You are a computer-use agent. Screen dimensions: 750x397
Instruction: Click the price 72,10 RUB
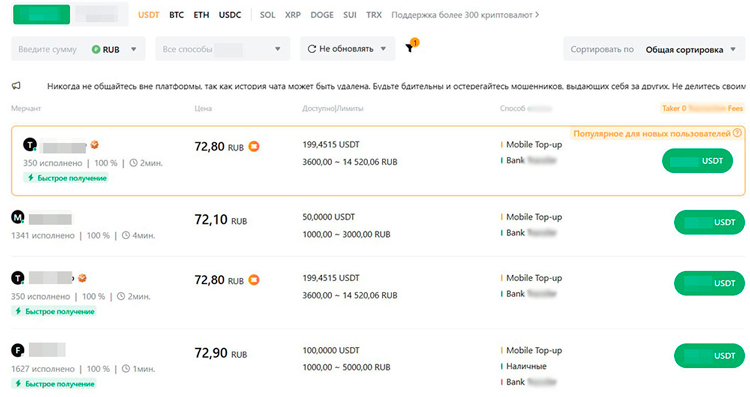point(221,220)
